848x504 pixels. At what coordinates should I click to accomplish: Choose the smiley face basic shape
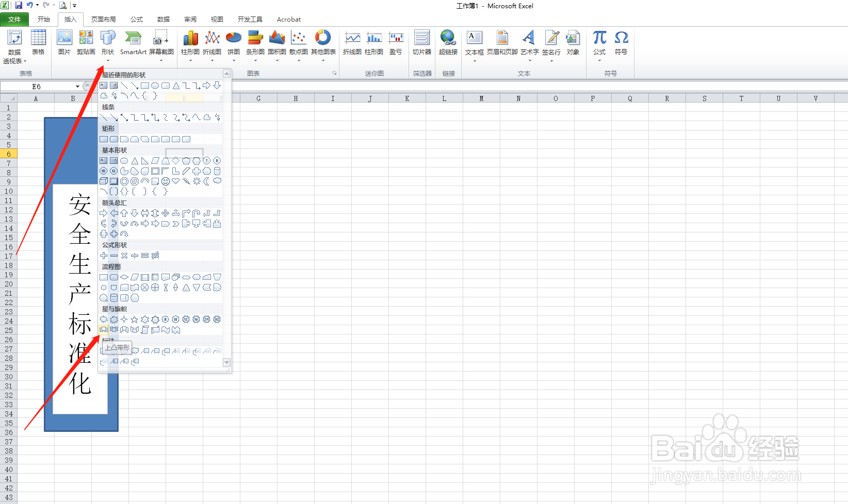point(166,181)
